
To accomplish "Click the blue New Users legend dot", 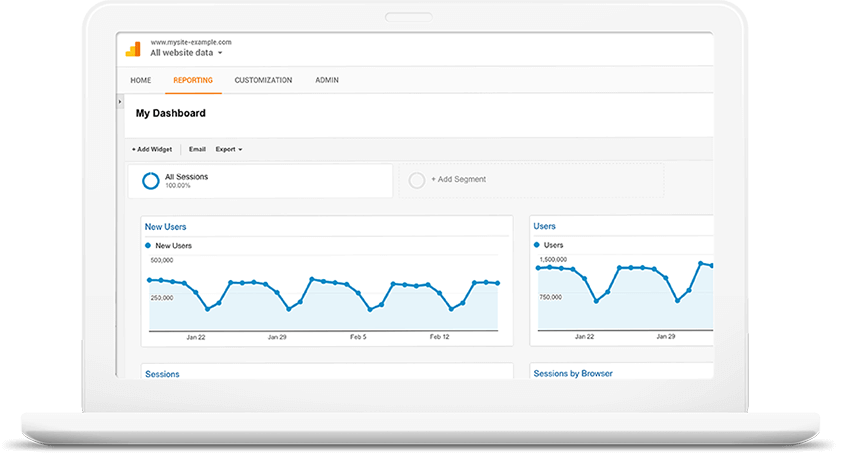I will 148,245.
